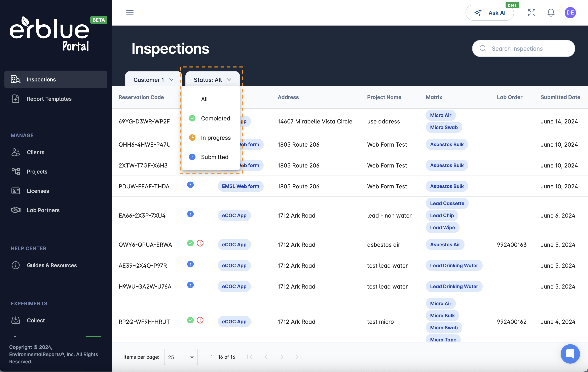
Task: Select All from status filter menu
Action: (x=204, y=99)
